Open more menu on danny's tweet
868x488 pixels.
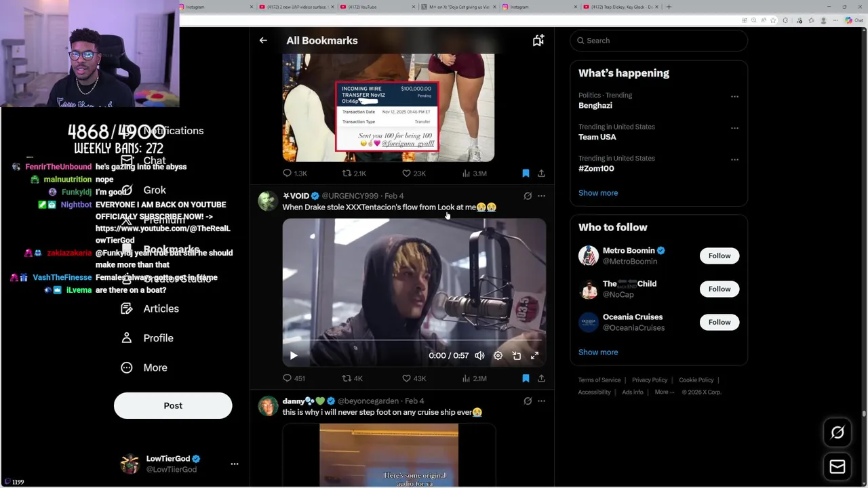coord(541,401)
